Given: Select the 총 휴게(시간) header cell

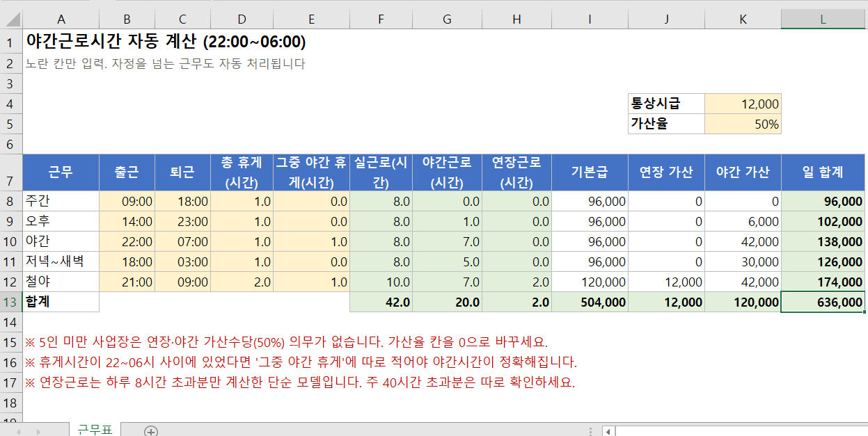Looking at the screenshot, I should (x=242, y=172).
